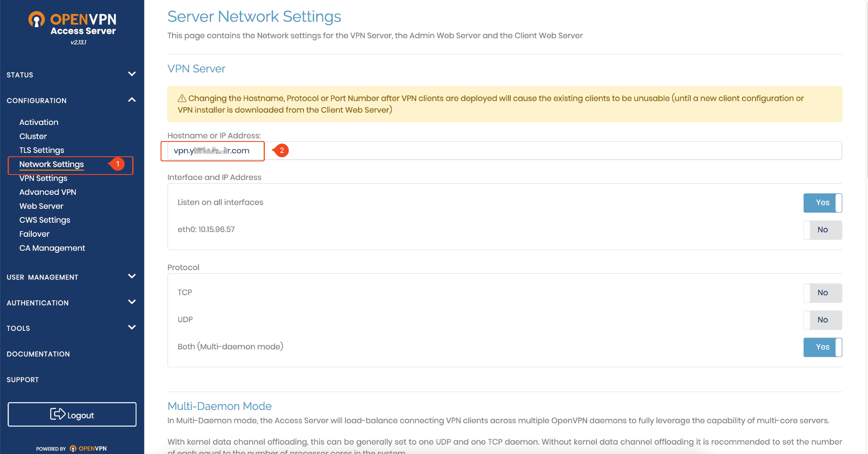Expand the User Management section chevron
The height and width of the screenshot is (454, 868).
[132, 277]
